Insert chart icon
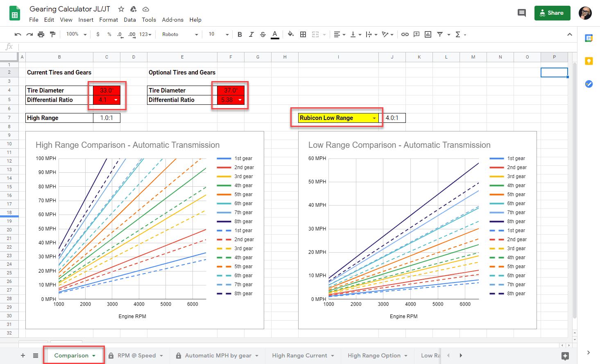Image resolution: width=600 pixels, height=364 pixels. (x=428, y=34)
